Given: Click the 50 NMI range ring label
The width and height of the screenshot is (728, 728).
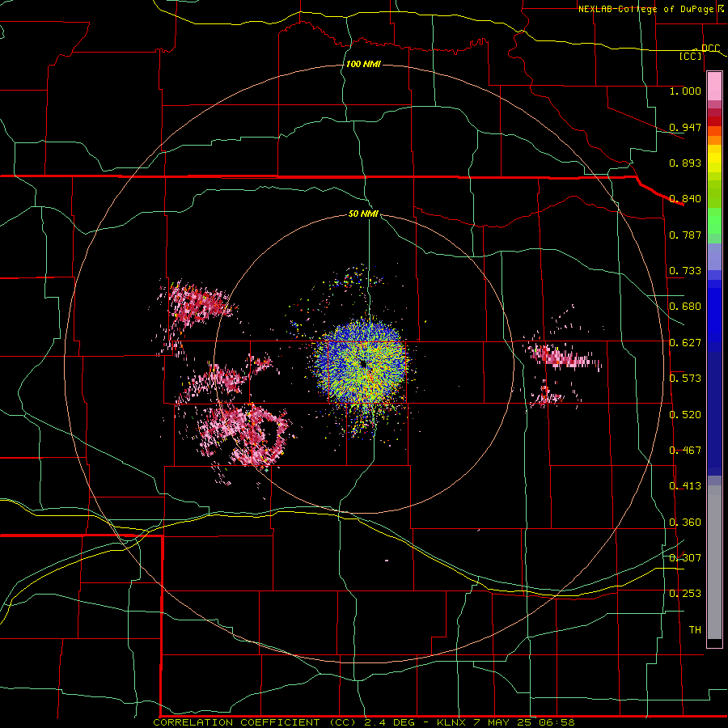Looking at the screenshot, I should 363,214.
